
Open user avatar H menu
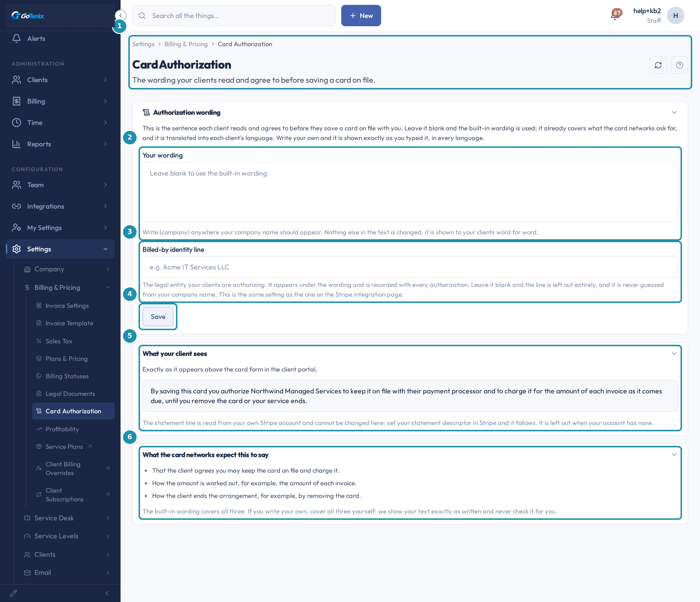[675, 16]
